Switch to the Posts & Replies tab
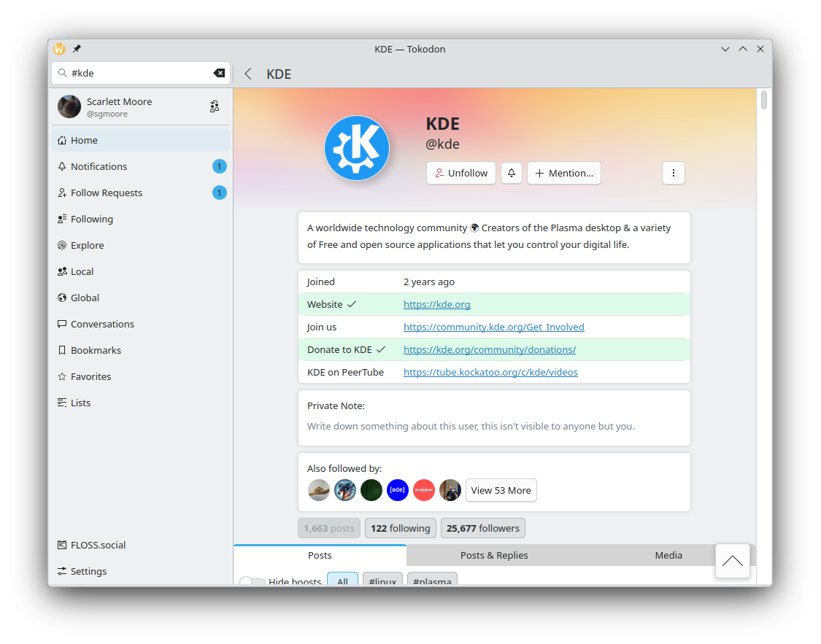 point(494,555)
